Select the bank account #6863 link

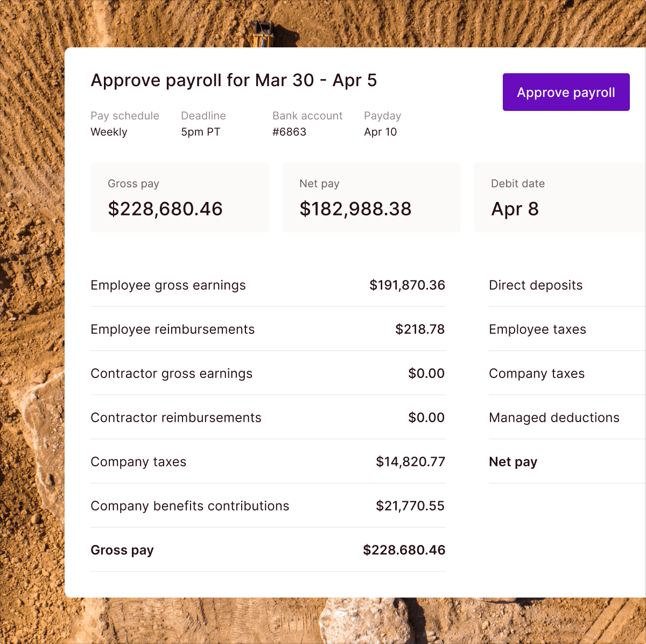point(290,131)
